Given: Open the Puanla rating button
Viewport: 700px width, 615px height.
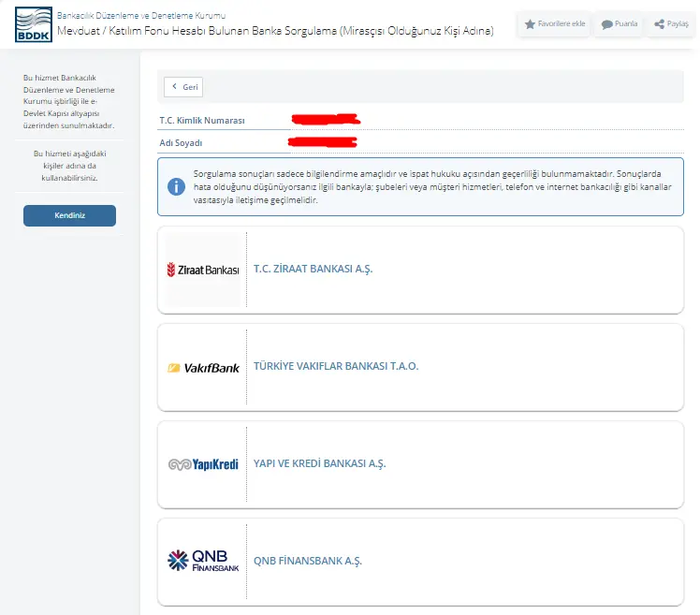Looking at the screenshot, I should click(619, 23).
